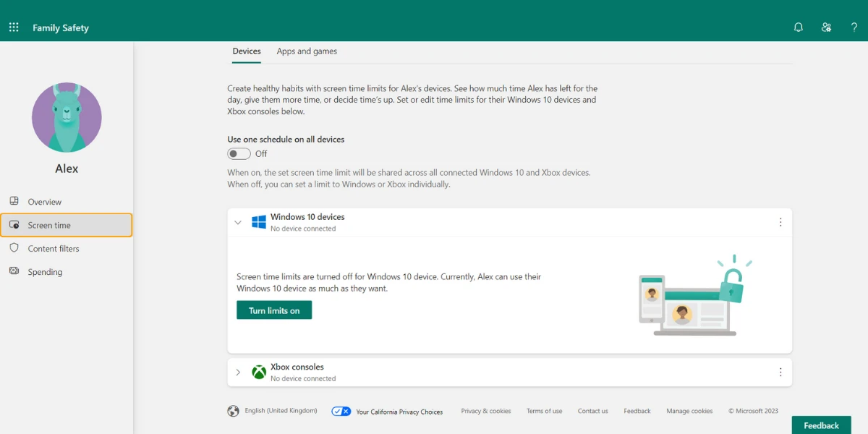
Task: Click the name Alex under avatar
Action: coord(67,169)
